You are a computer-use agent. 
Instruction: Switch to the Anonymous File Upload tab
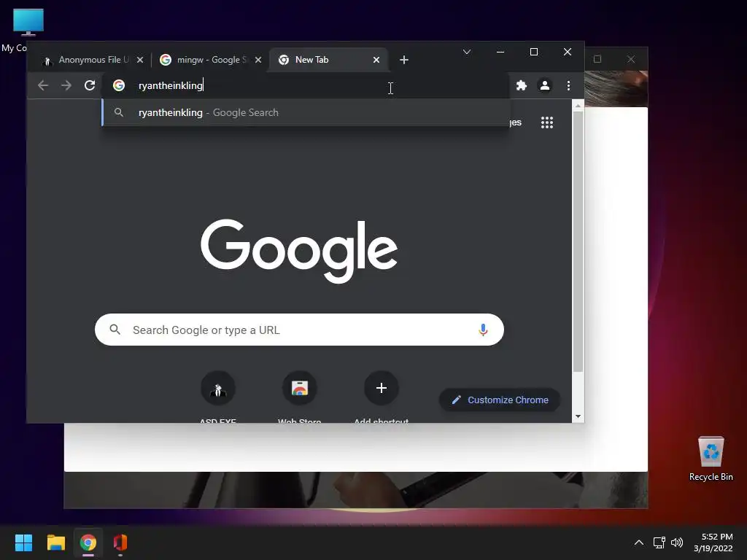[x=93, y=60]
